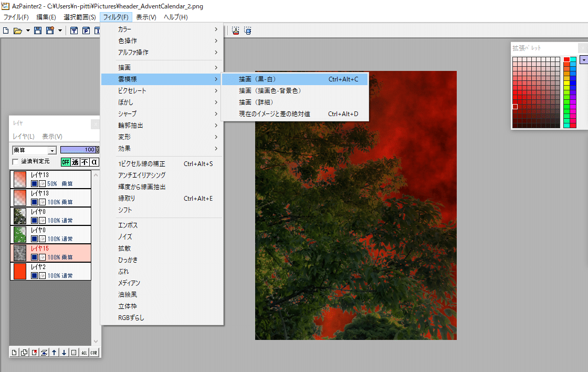588x372 pixels.
Task: Select the copy layer icon
Action: coord(24,352)
